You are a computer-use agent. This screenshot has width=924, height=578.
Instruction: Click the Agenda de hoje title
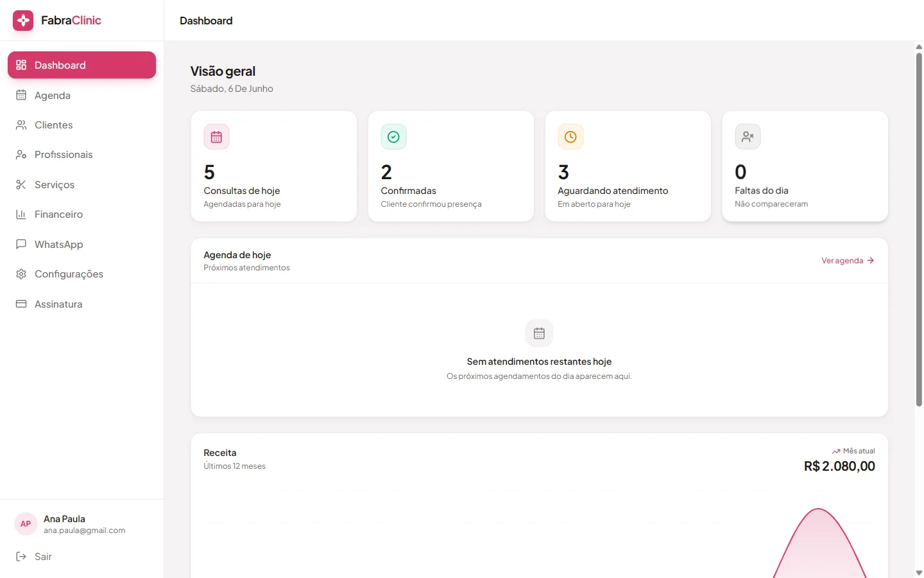[237, 255]
